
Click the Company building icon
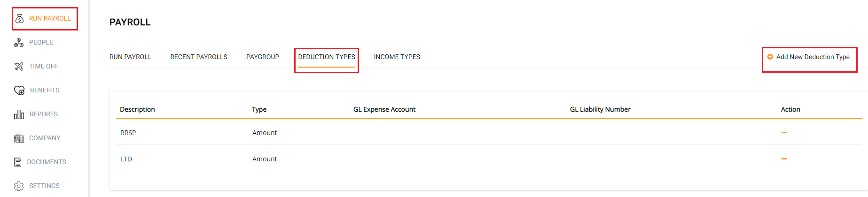tap(19, 138)
